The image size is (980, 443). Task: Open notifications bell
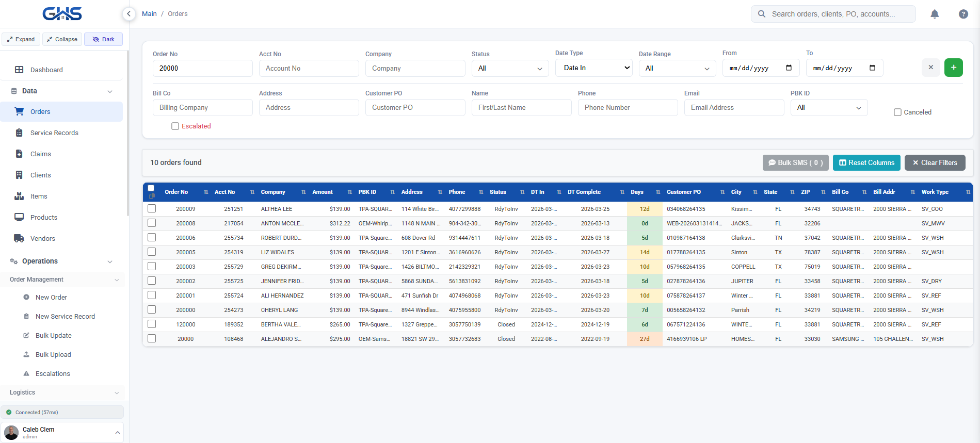point(935,14)
